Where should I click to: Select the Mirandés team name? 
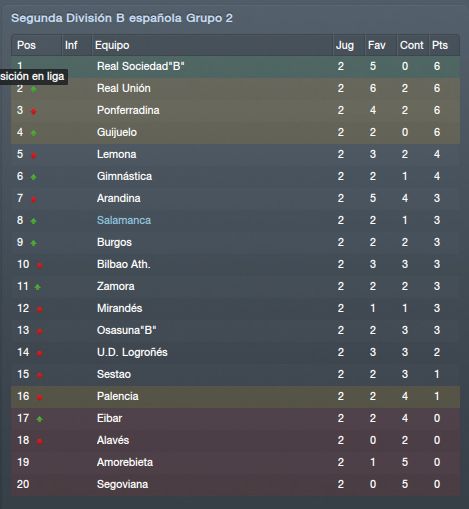[x=119, y=308]
